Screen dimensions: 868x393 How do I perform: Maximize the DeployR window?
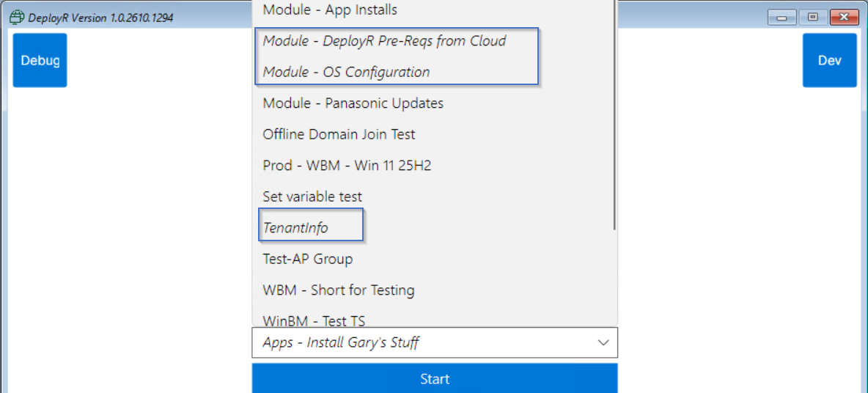pyautogui.click(x=812, y=18)
